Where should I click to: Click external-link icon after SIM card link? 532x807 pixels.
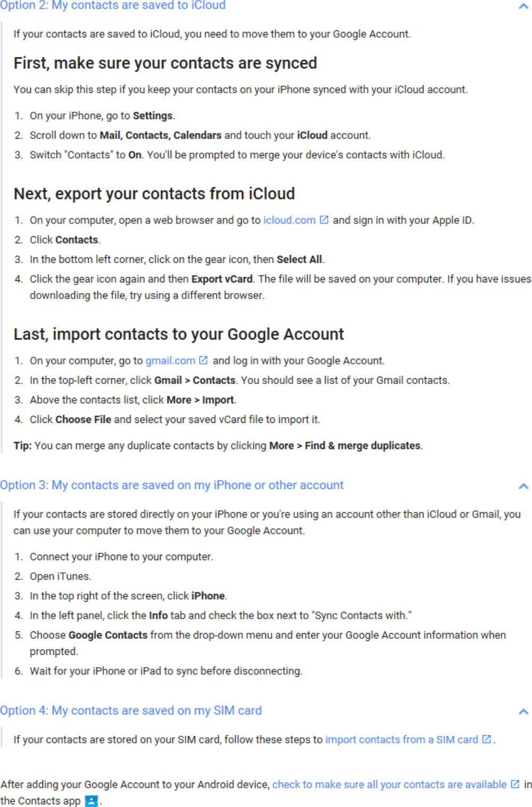click(x=486, y=739)
